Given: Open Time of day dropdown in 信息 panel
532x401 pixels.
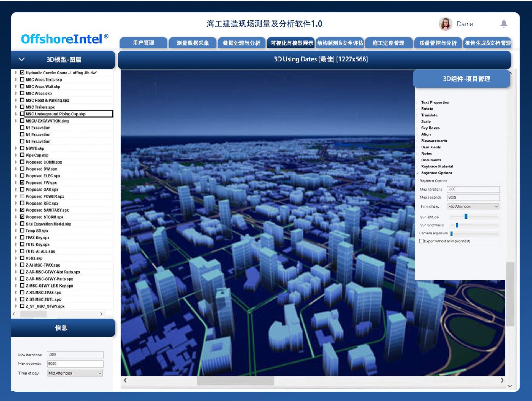Looking at the screenshot, I should pos(75,373).
